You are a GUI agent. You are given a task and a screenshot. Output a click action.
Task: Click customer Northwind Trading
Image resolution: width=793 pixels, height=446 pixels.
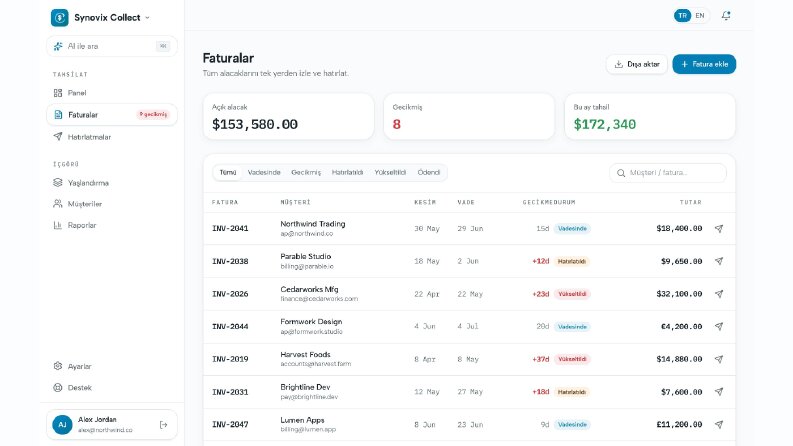coord(313,224)
